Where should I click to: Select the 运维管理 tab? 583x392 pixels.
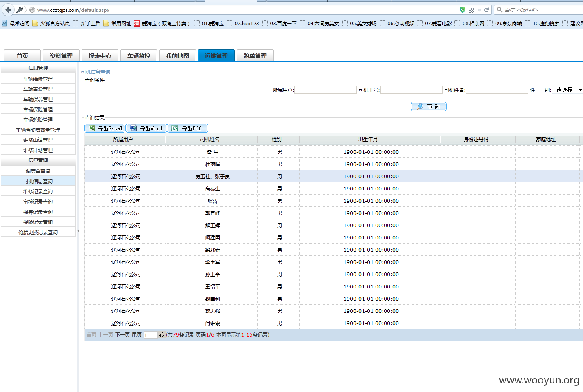[x=216, y=55]
